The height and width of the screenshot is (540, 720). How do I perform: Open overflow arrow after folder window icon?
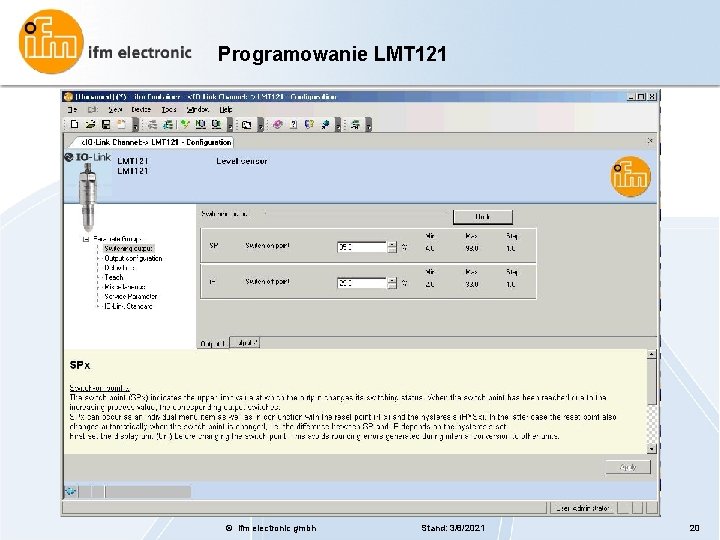260,125
